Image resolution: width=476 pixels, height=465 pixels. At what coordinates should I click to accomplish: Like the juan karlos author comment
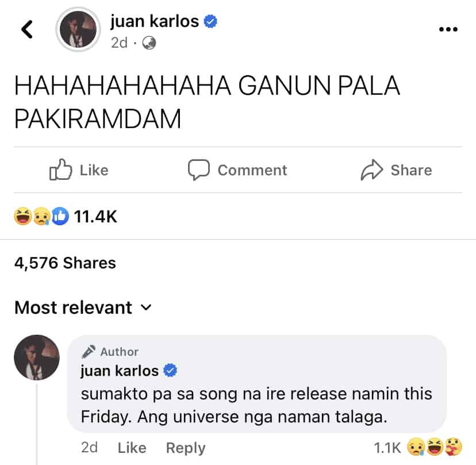coord(132,448)
